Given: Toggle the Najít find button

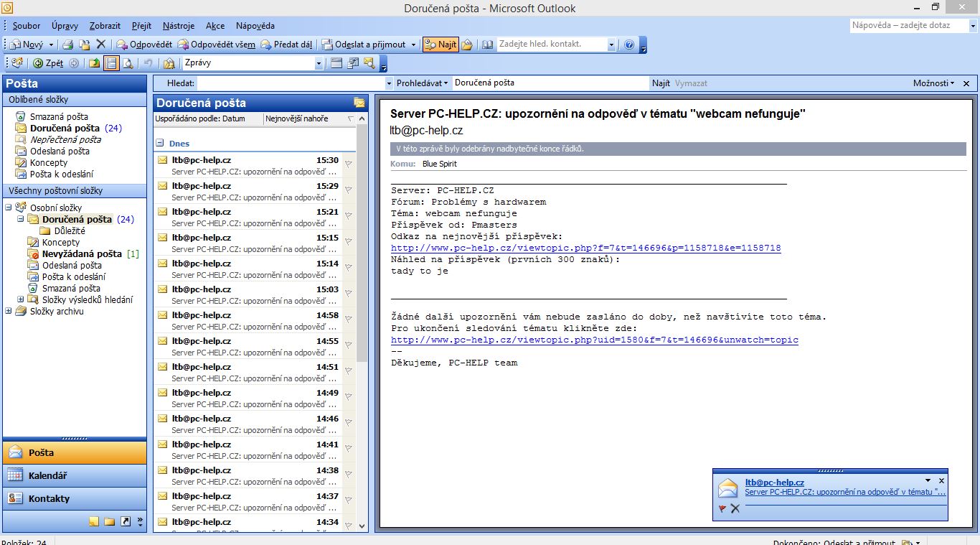Looking at the screenshot, I should point(440,45).
